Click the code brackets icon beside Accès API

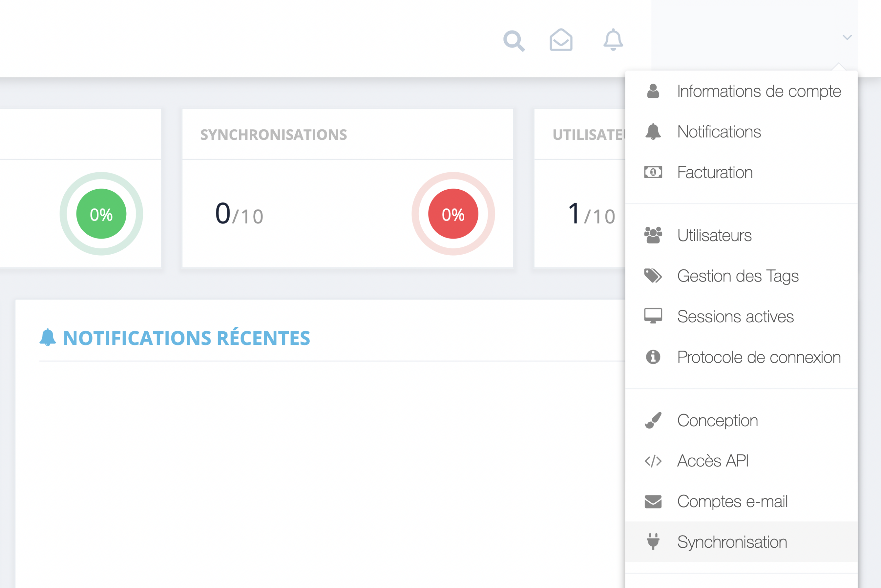coord(653,461)
